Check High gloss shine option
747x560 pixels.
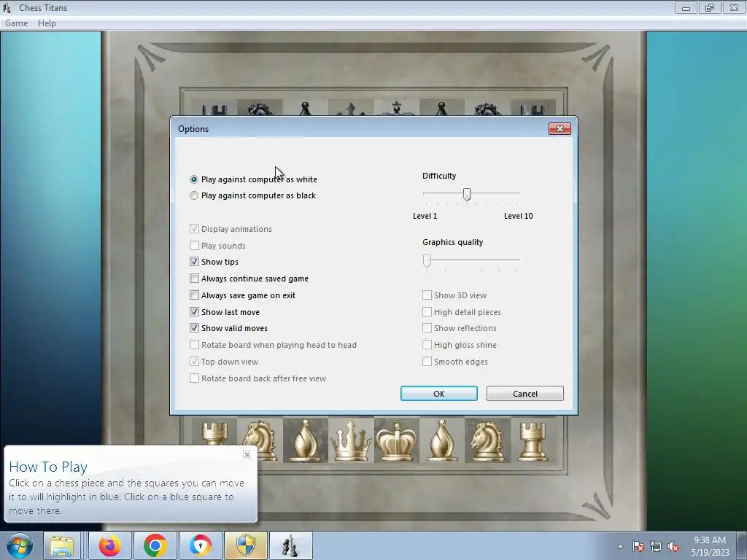(427, 345)
